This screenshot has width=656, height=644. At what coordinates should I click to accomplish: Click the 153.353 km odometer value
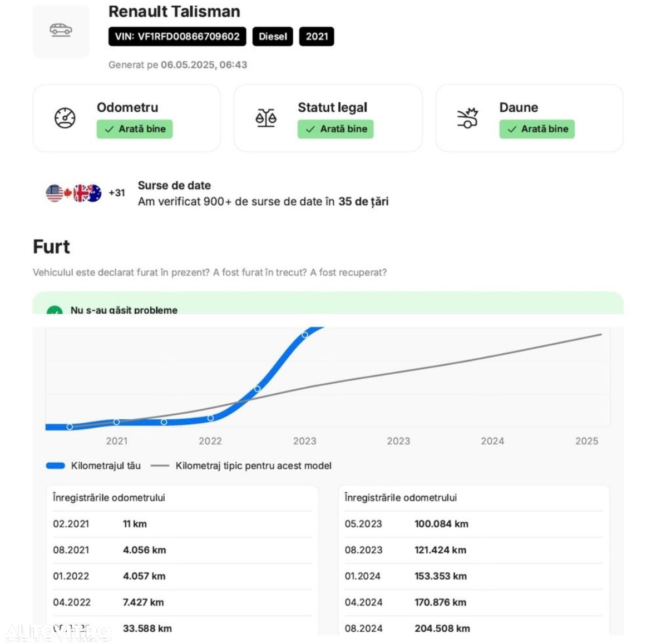(x=441, y=576)
